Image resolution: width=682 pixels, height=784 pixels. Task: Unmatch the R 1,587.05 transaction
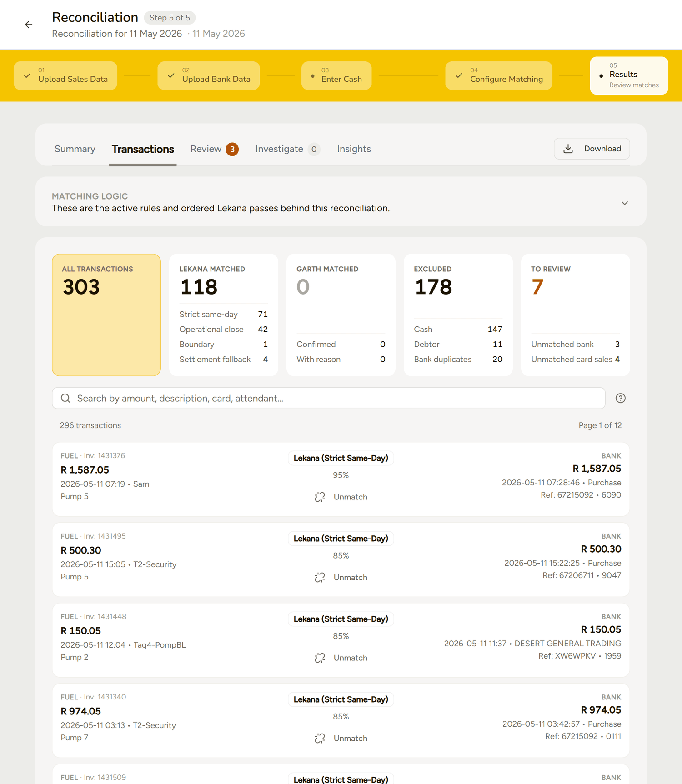(x=341, y=497)
